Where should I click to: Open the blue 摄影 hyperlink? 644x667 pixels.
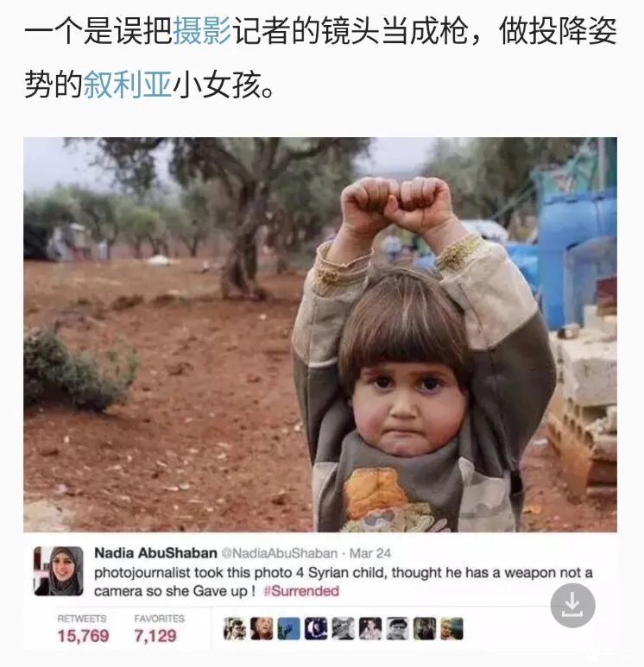coord(202,32)
